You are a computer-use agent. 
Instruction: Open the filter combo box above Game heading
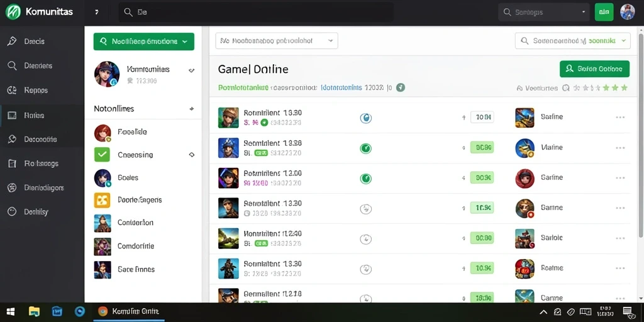click(x=277, y=41)
